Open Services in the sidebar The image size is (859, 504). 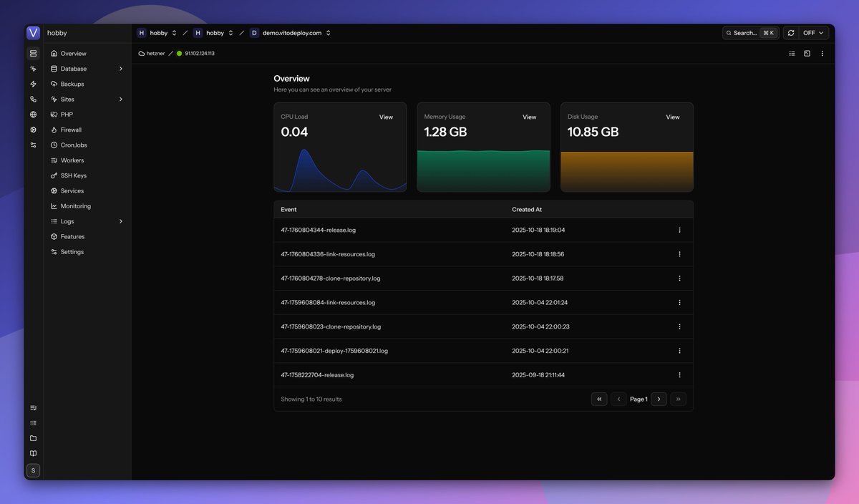click(x=87, y=190)
